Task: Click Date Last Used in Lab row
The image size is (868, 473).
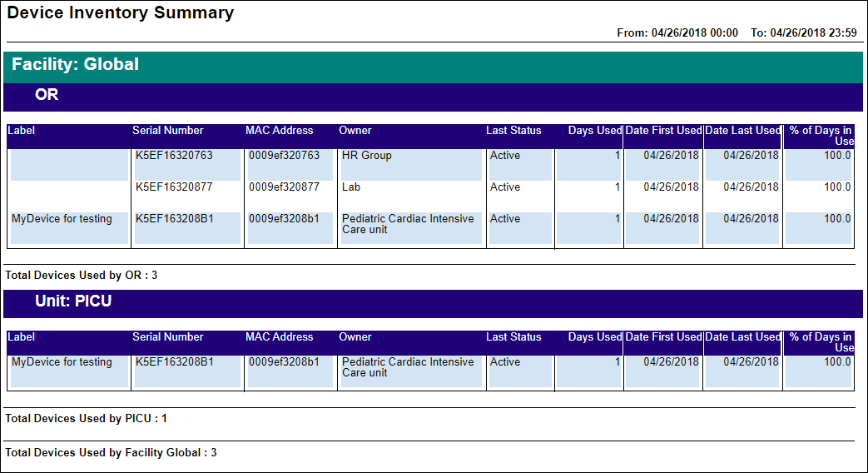Action: tap(751, 187)
